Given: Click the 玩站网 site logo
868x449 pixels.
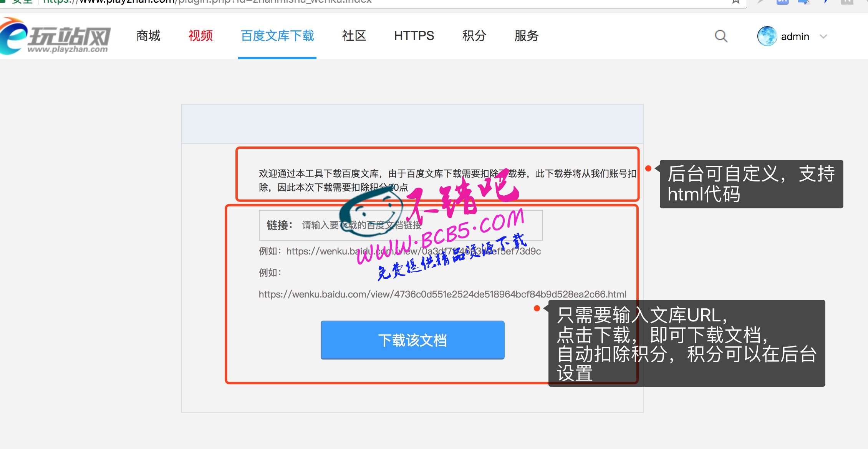Looking at the screenshot, I should (x=55, y=37).
